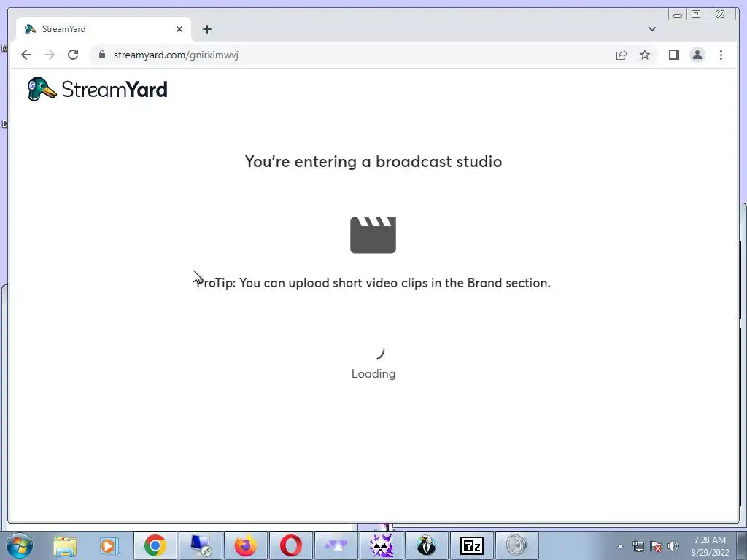
Task: Restore down the Chrome window
Action: coord(695,15)
